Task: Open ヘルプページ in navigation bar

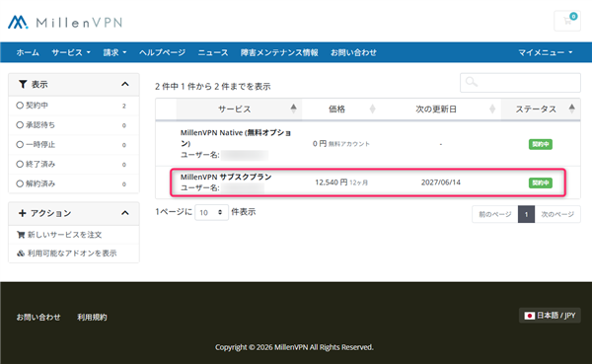Action: point(162,52)
